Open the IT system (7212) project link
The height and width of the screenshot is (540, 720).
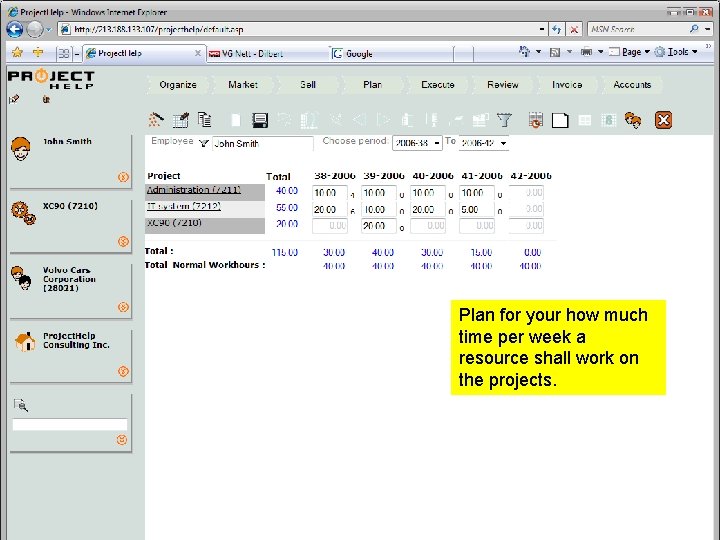click(184, 207)
